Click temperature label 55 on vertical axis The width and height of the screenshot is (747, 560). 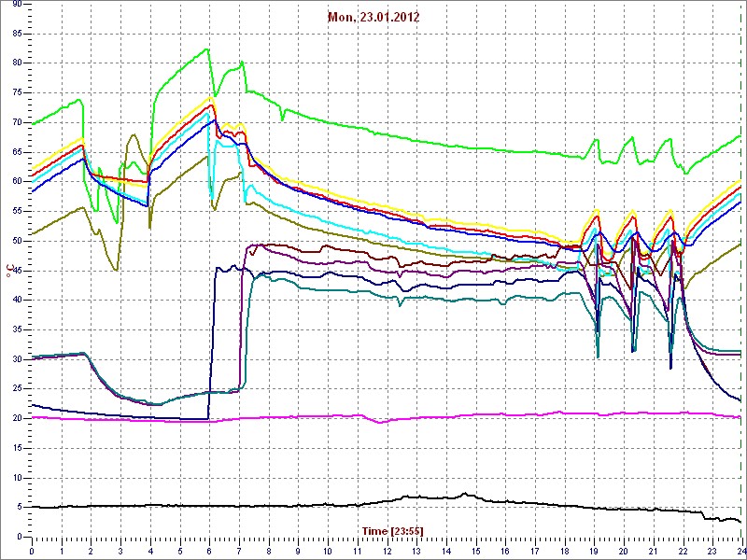[17, 211]
